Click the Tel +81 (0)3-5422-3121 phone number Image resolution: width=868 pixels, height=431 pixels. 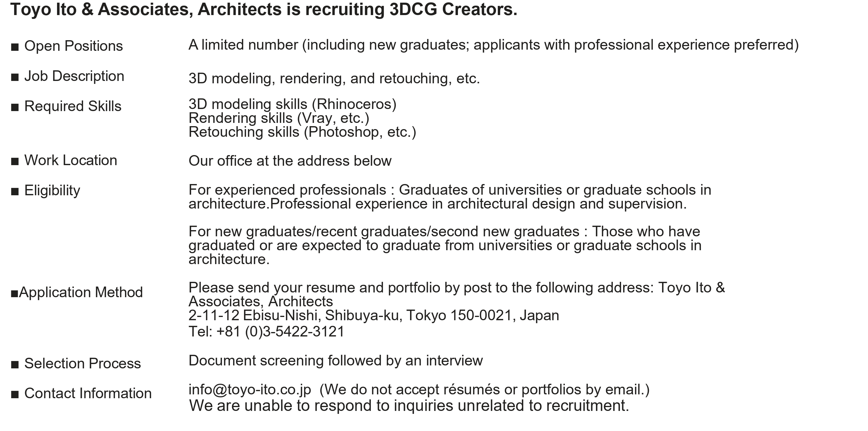(266, 331)
